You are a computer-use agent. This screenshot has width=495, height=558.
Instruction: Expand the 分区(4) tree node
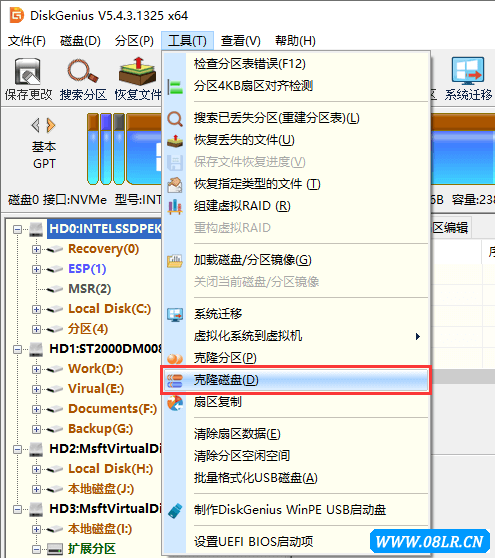click(x=36, y=329)
